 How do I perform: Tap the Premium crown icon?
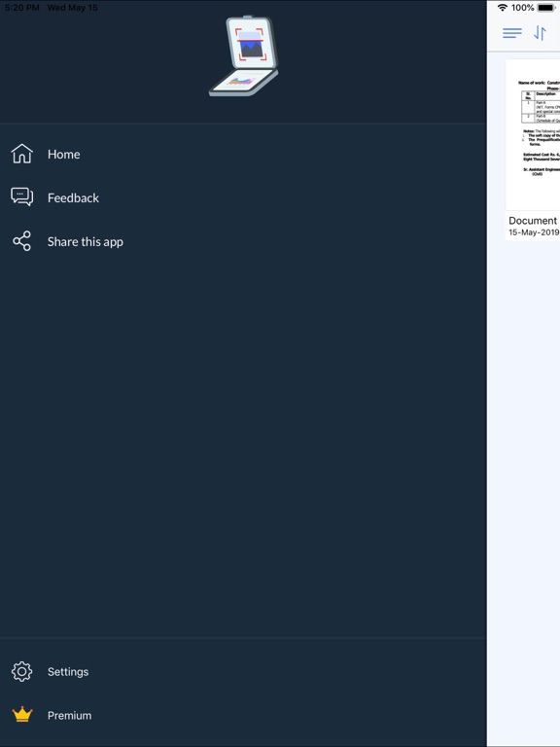22,715
